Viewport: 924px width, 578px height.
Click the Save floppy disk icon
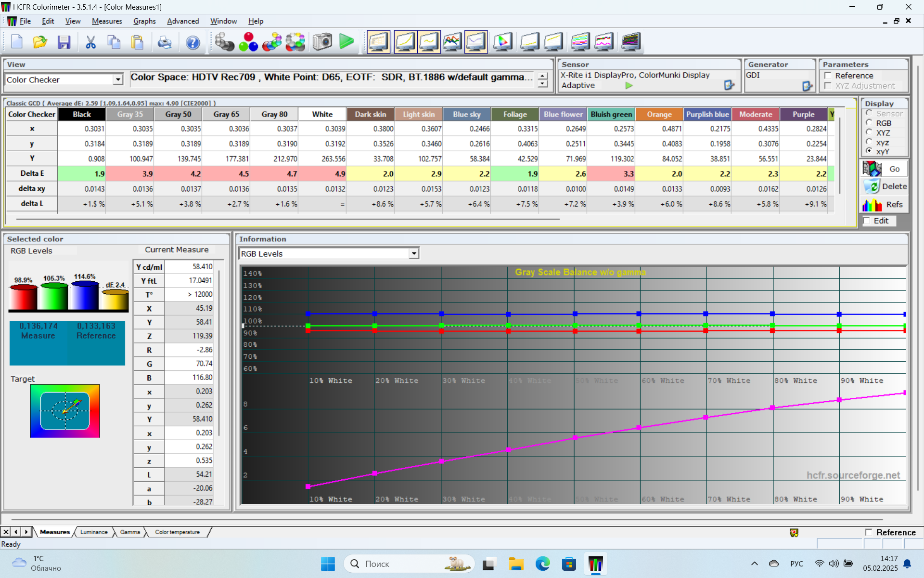tap(64, 42)
